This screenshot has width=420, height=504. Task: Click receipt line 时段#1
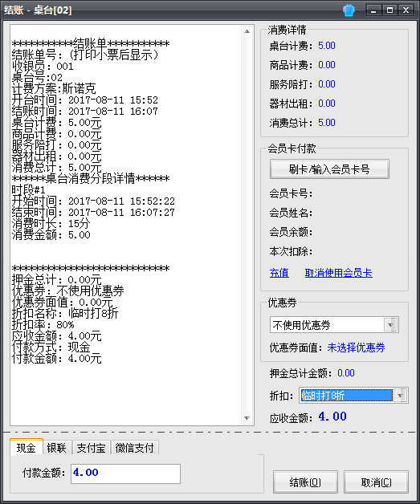coord(29,189)
